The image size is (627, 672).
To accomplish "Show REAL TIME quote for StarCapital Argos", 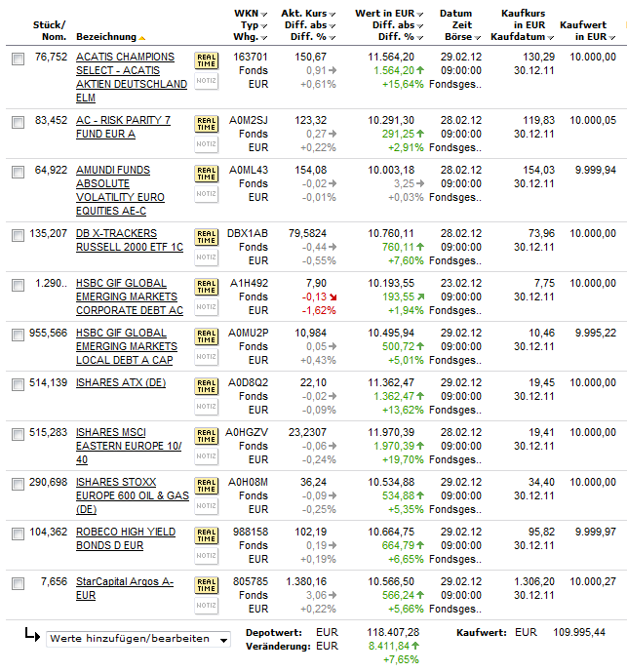I will pos(206,585).
